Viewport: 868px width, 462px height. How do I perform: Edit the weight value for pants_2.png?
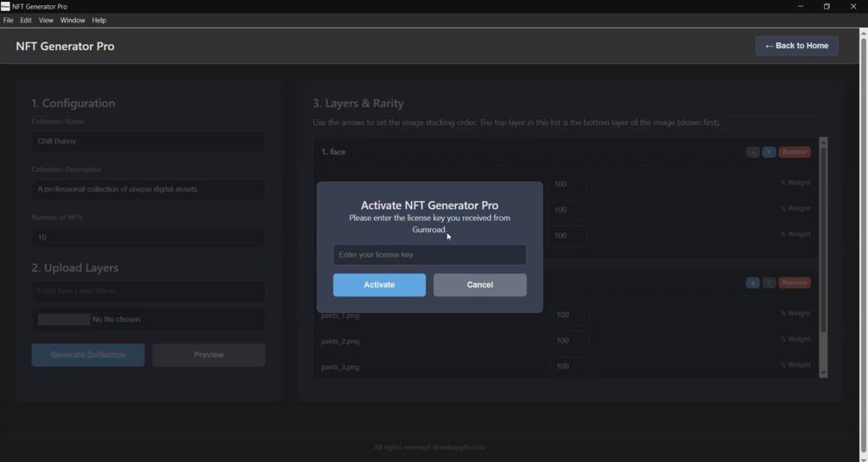[x=570, y=341]
